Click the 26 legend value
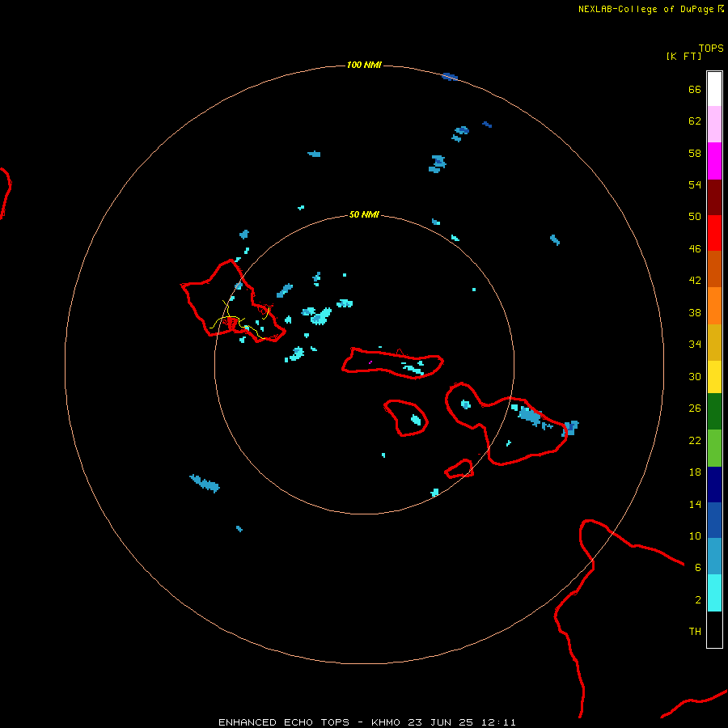Screen dimensions: 728x728 (x=695, y=408)
